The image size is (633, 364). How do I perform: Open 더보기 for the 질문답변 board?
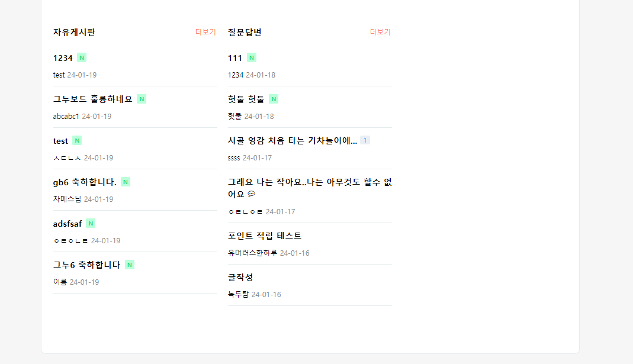(380, 32)
